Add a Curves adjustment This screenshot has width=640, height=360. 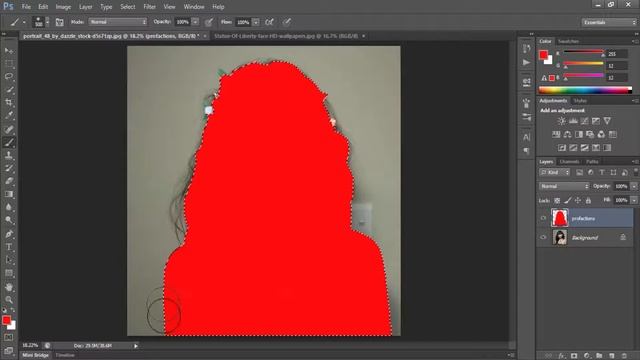(584, 121)
